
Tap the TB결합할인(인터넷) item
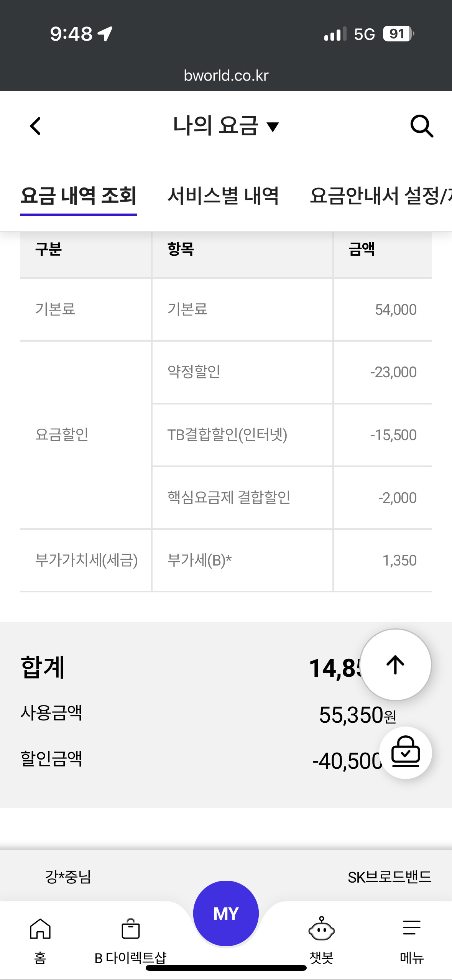tap(227, 435)
